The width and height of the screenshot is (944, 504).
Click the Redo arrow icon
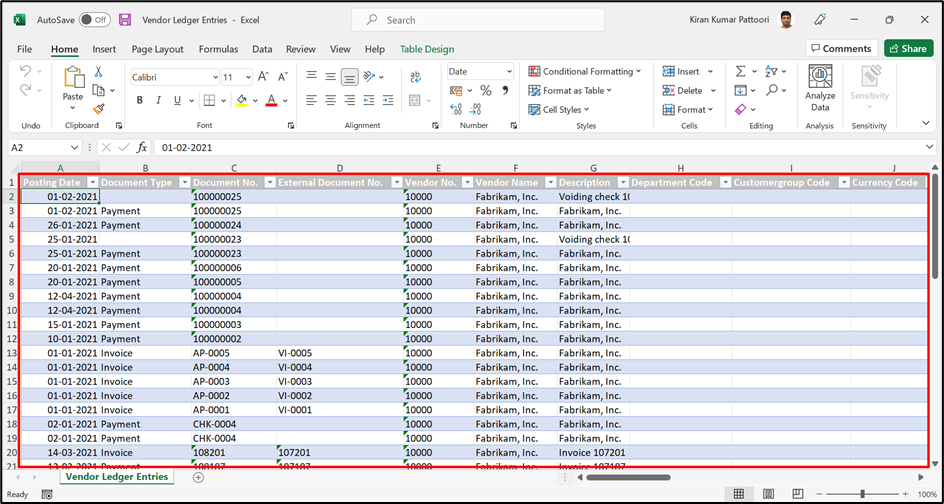click(x=25, y=90)
